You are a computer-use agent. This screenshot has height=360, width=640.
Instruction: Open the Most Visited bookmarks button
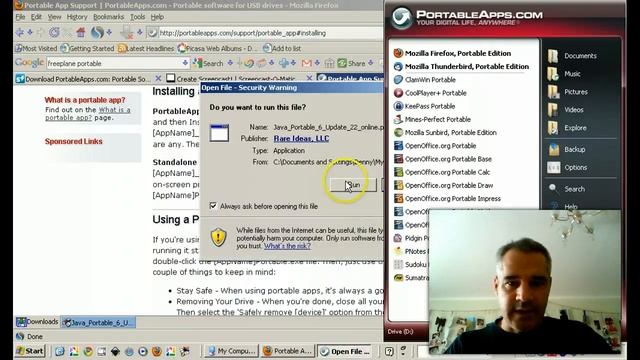click(36, 48)
